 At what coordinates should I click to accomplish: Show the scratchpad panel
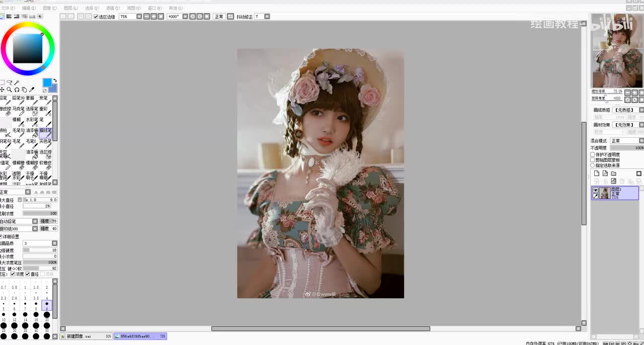(x=40, y=17)
